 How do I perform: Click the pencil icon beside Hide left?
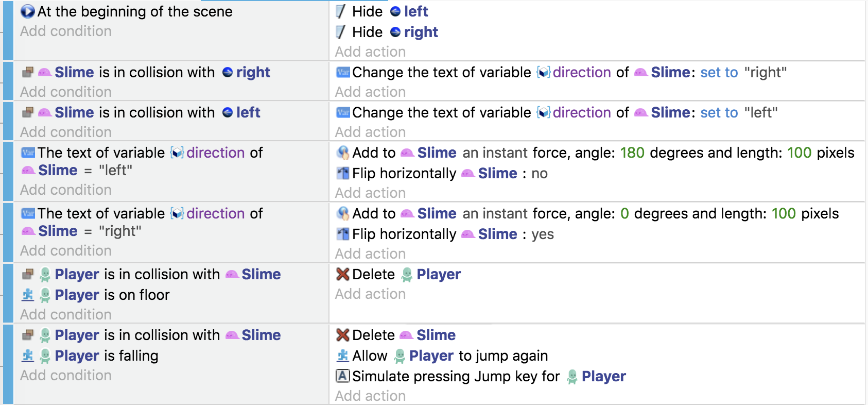coord(340,11)
